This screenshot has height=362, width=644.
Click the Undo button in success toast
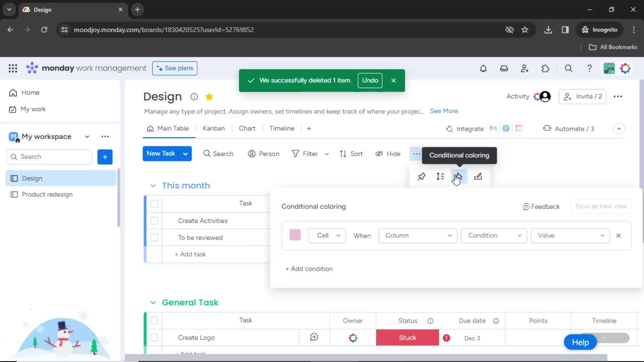click(369, 80)
